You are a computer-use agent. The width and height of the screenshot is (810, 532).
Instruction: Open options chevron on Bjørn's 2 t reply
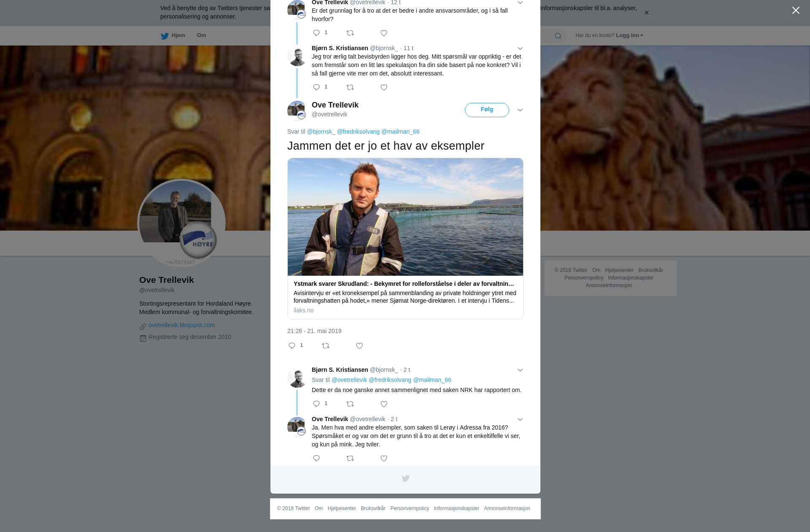click(520, 370)
